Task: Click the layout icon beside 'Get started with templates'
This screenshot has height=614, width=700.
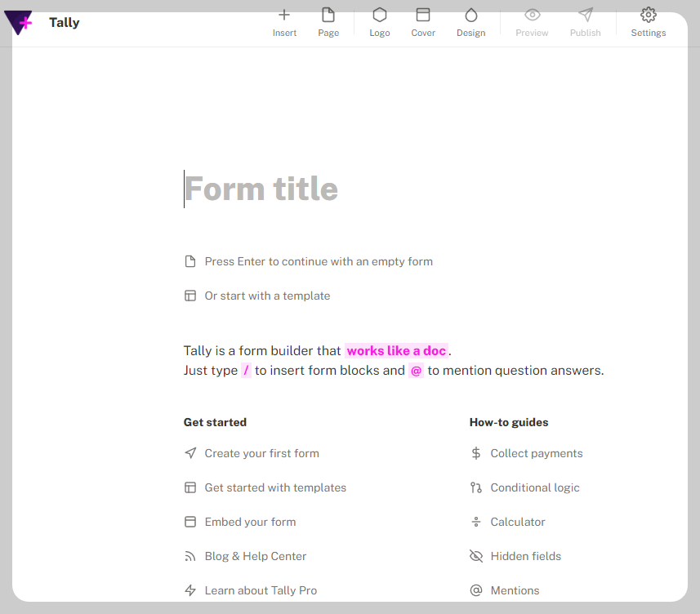Action: point(190,487)
